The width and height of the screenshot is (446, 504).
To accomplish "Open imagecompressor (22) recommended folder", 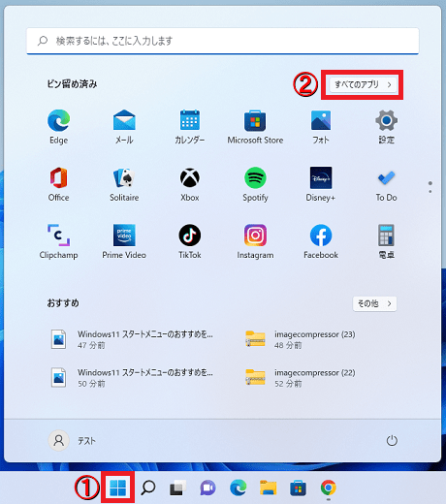I will click(301, 378).
